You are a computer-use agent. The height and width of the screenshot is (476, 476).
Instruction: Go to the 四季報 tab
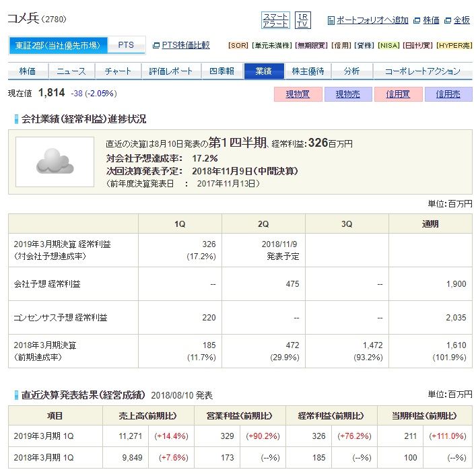222,71
